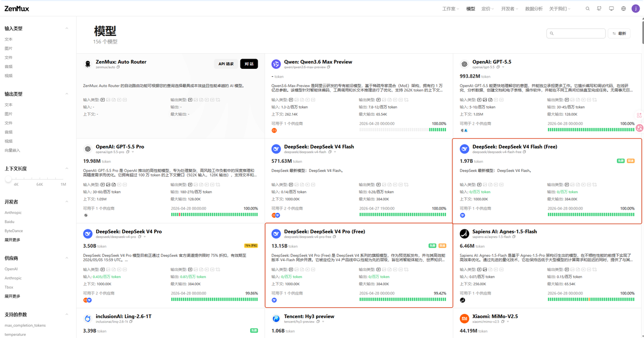Viewport: 644px width, 338px height.
Task: Collapse the 上下文长度 filter section
Action: click(67, 169)
